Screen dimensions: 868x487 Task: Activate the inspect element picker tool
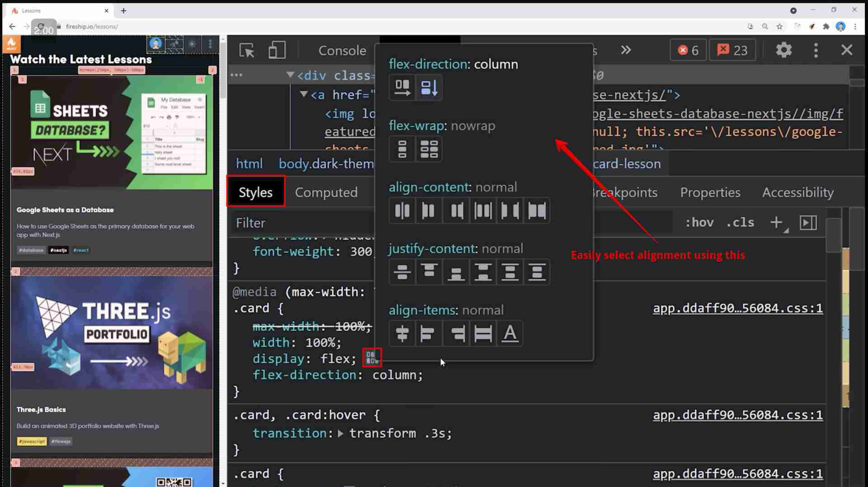click(247, 50)
